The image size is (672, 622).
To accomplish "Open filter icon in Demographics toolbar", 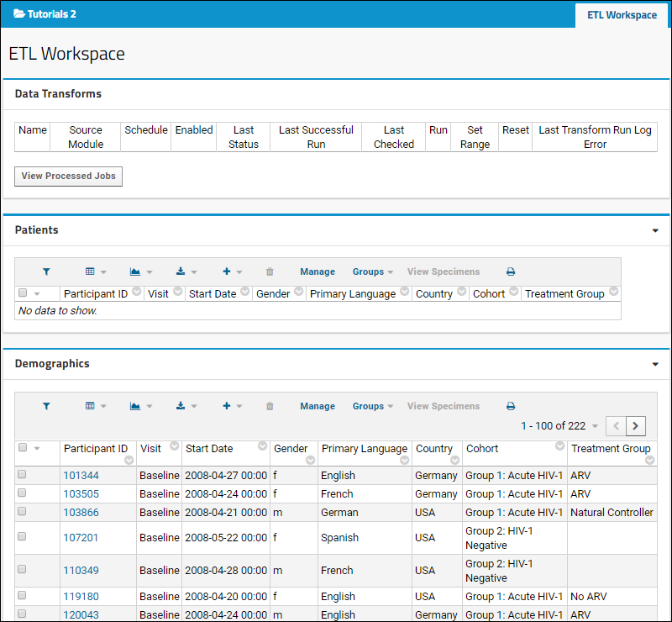I will tap(46, 406).
